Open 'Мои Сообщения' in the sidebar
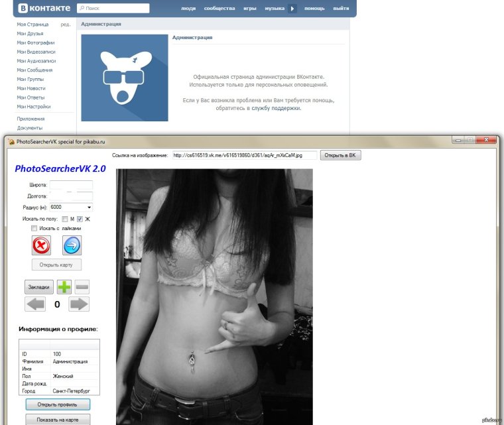 [34, 70]
